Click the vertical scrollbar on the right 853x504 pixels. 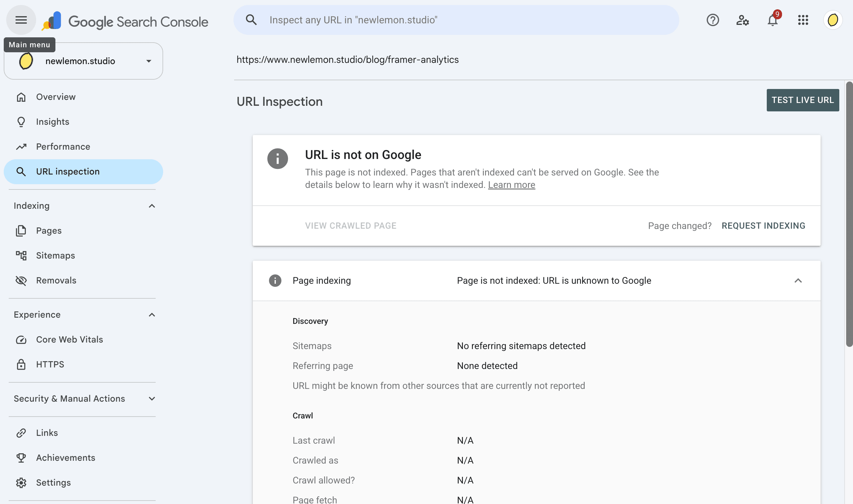click(849, 214)
